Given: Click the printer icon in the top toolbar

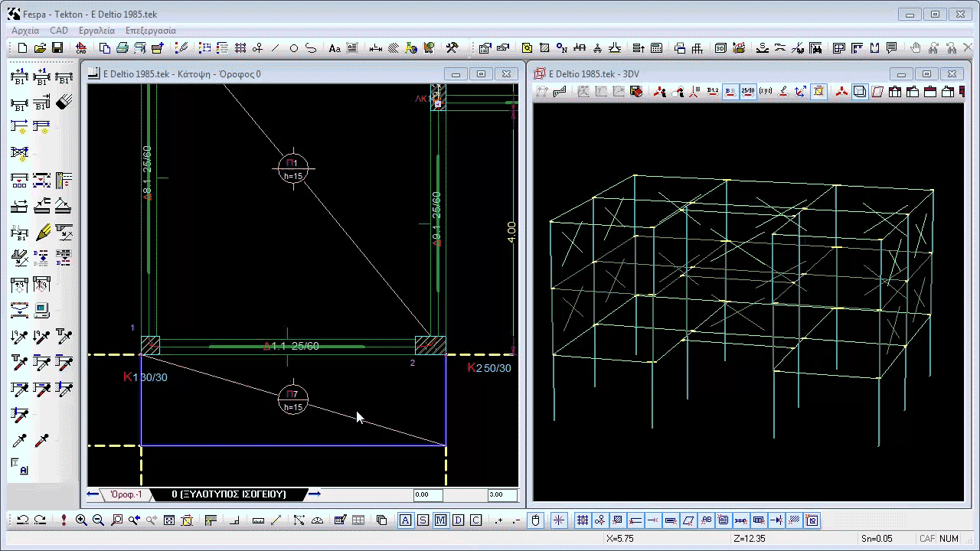Looking at the screenshot, I should coord(122,48).
